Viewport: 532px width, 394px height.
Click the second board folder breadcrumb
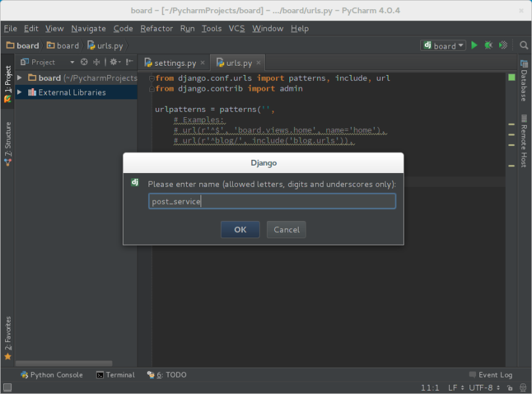pos(62,45)
